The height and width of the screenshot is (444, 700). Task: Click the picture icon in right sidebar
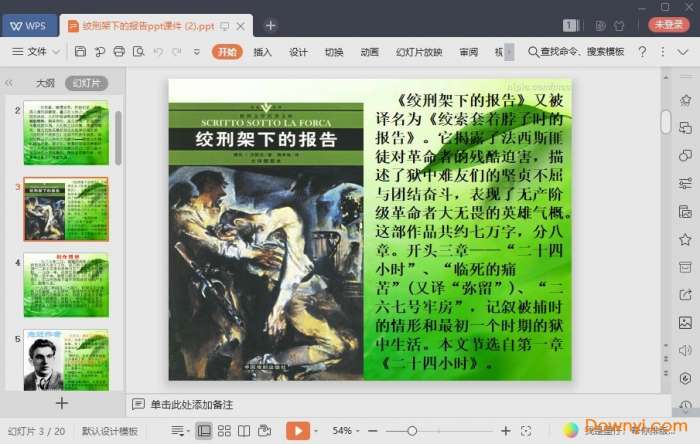[x=685, y=322]
